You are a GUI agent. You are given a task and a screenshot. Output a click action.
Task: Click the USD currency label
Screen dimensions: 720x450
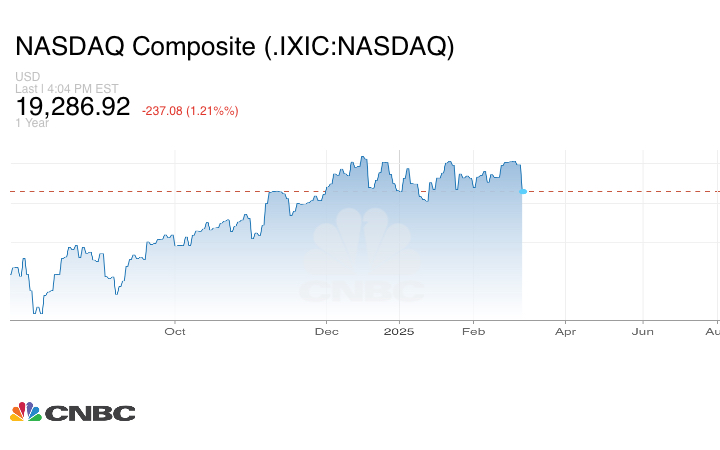click(x=27, y=77)
